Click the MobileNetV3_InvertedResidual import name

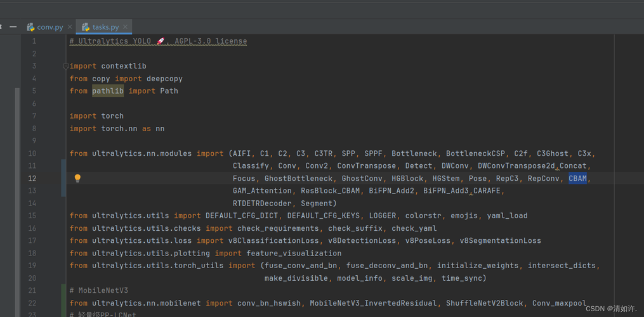(x=373, y=303)
